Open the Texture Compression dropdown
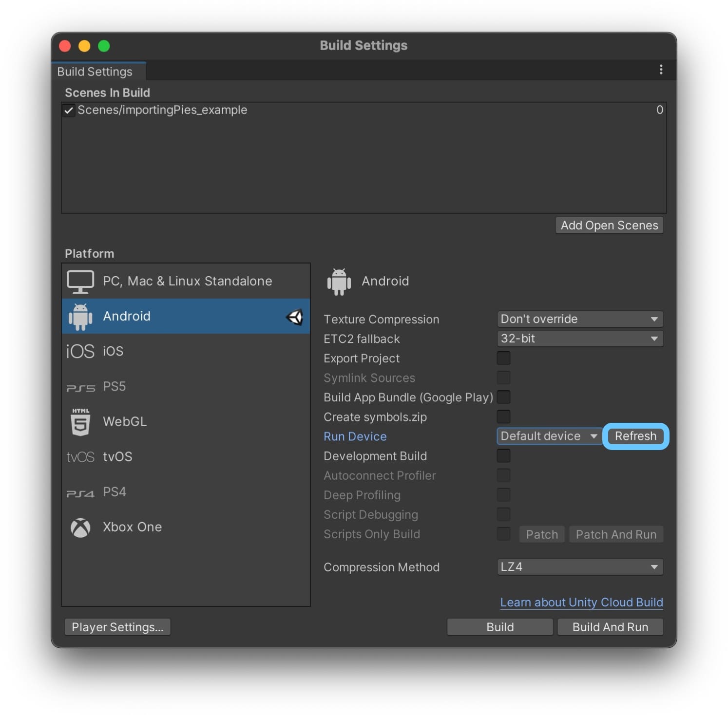The width and height of the screenshot is (728, 715). [x=580, y=319]
